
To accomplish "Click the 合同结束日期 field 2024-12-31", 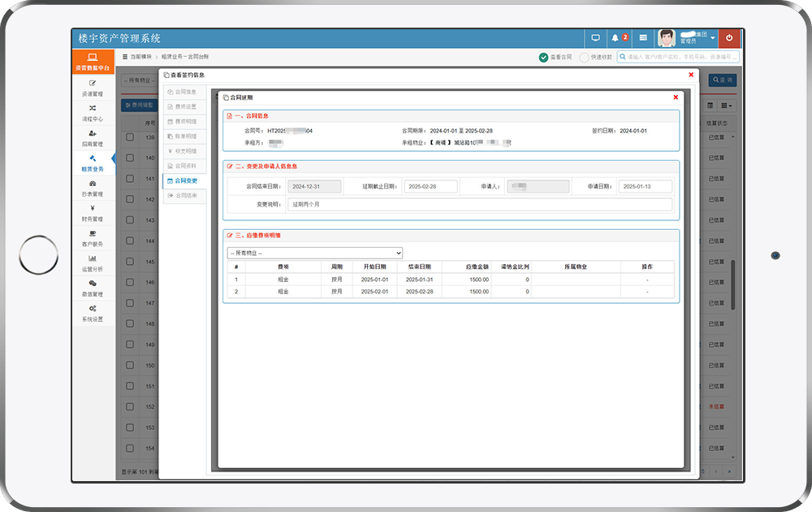I will pos(314,187).
